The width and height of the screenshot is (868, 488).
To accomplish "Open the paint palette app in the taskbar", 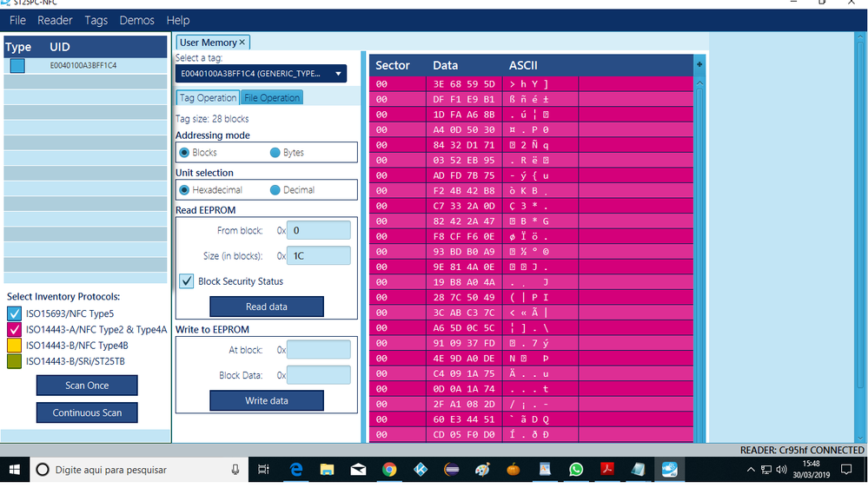I will pyautogui.click(x=483, y=470).
